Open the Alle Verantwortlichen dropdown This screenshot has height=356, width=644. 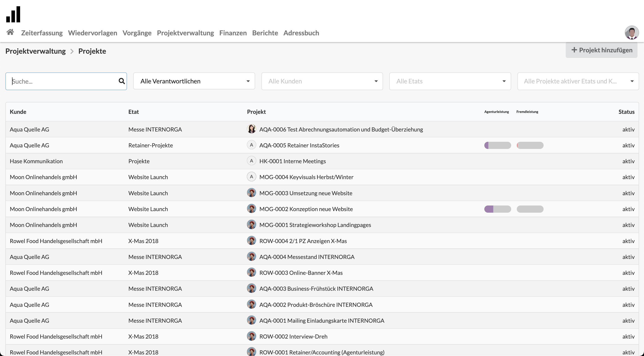click(x=194, y=81)
